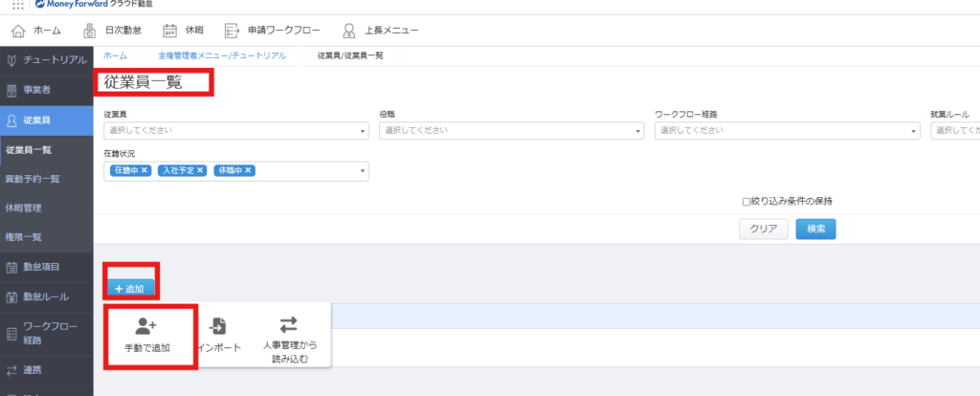
Task: Open the 上長メニュー person icon
Action: (x=349, y=30)
